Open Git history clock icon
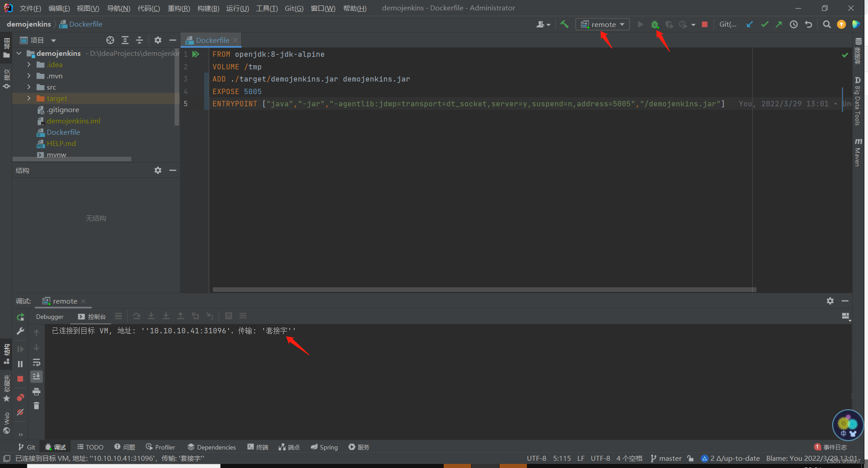The height and width of the screenshot is (468, 868). click(794, 24)
